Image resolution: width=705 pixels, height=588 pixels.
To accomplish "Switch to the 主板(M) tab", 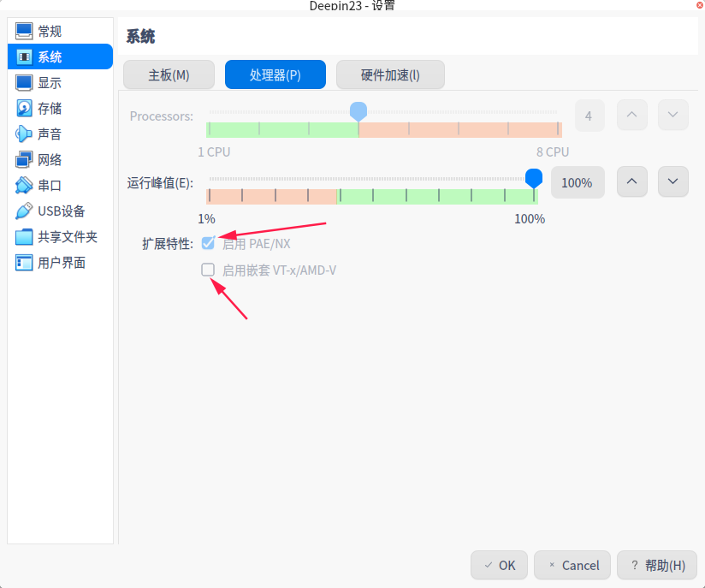I will point(169,74).
